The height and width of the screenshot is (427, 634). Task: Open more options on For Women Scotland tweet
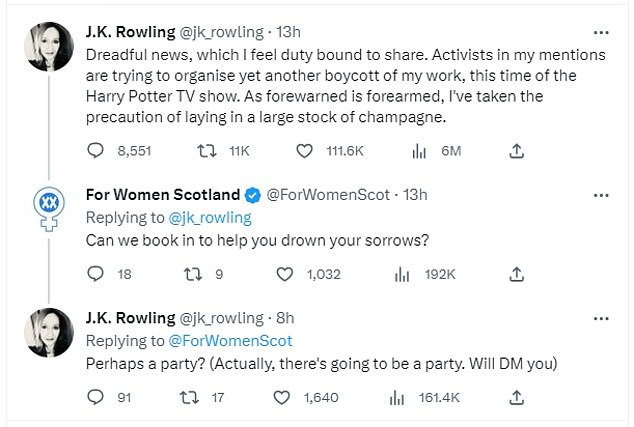coord(599,194)
